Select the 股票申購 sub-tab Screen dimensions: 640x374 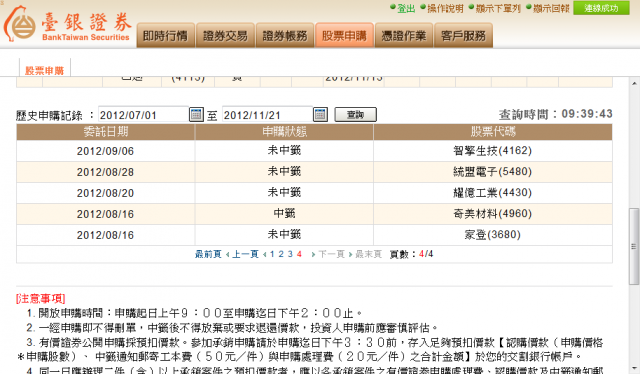point(45,71)
